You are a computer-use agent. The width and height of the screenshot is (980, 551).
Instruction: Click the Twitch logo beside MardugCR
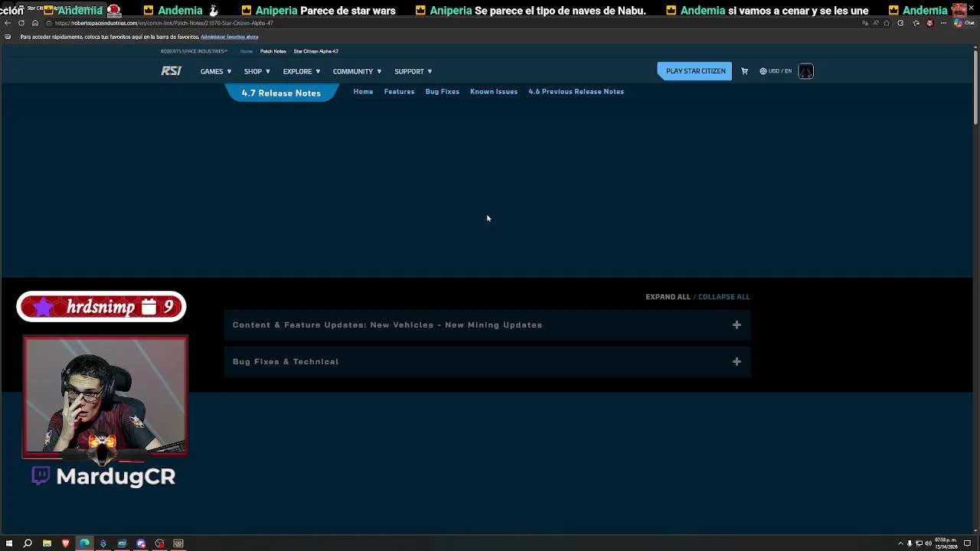pyautogui.click(x=41, y=476)
